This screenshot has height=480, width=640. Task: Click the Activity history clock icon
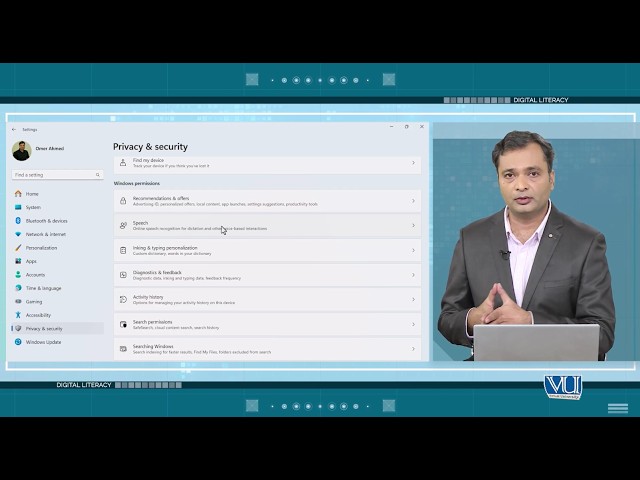coord(123,300)
